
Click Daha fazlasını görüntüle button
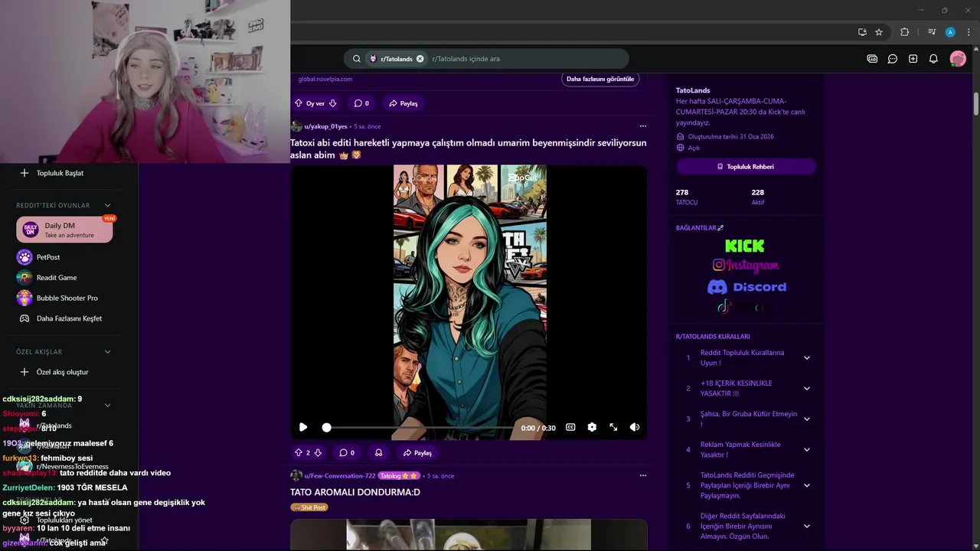(x=600, y=79)
